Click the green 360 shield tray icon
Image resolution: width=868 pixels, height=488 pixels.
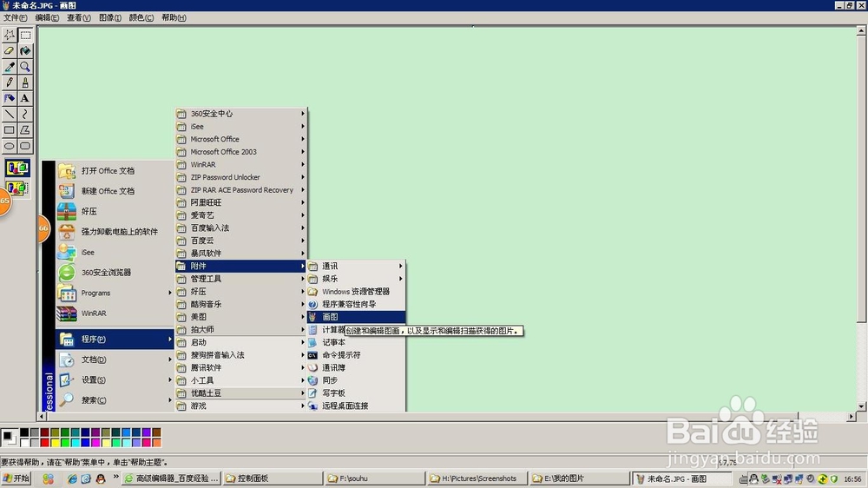coord(833,478)
